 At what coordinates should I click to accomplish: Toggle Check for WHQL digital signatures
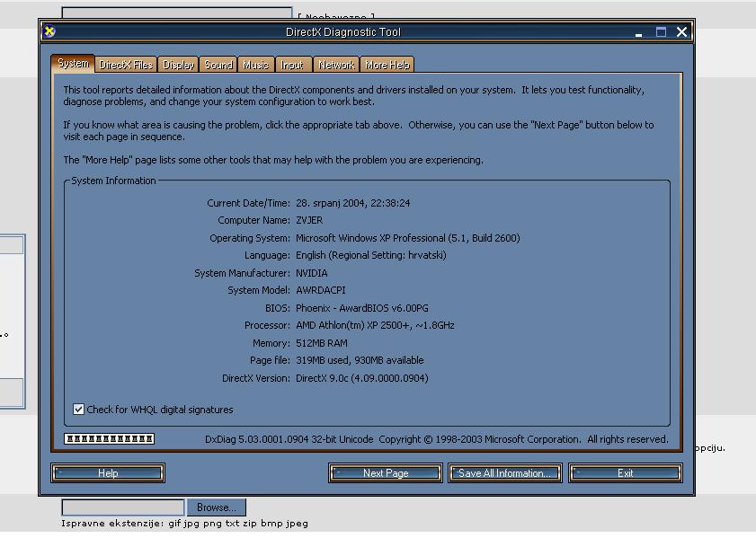(79, 410)
